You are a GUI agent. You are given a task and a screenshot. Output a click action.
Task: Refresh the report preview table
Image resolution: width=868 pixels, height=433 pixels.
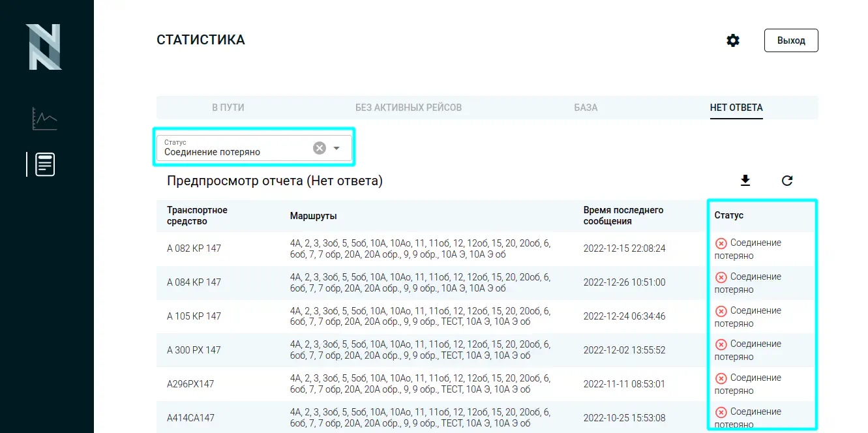[787, 181]
